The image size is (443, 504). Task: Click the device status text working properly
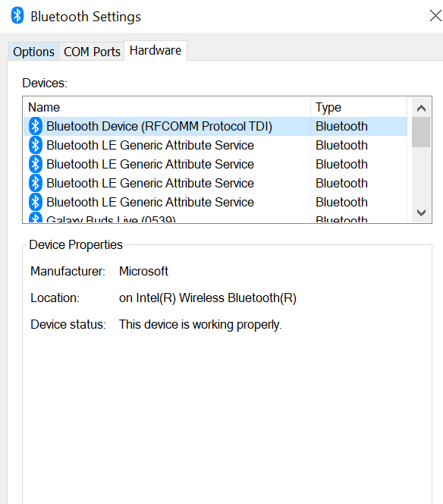tap(200, 325)
